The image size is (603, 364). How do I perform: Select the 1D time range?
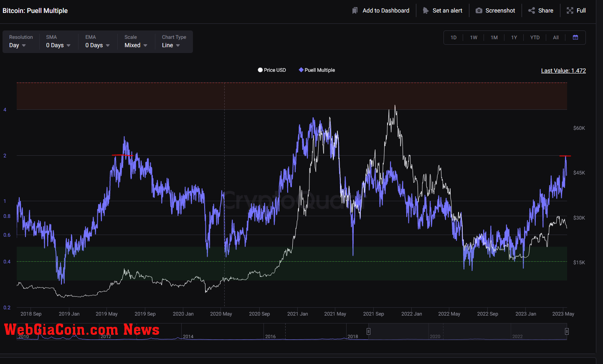click(454, 38)
